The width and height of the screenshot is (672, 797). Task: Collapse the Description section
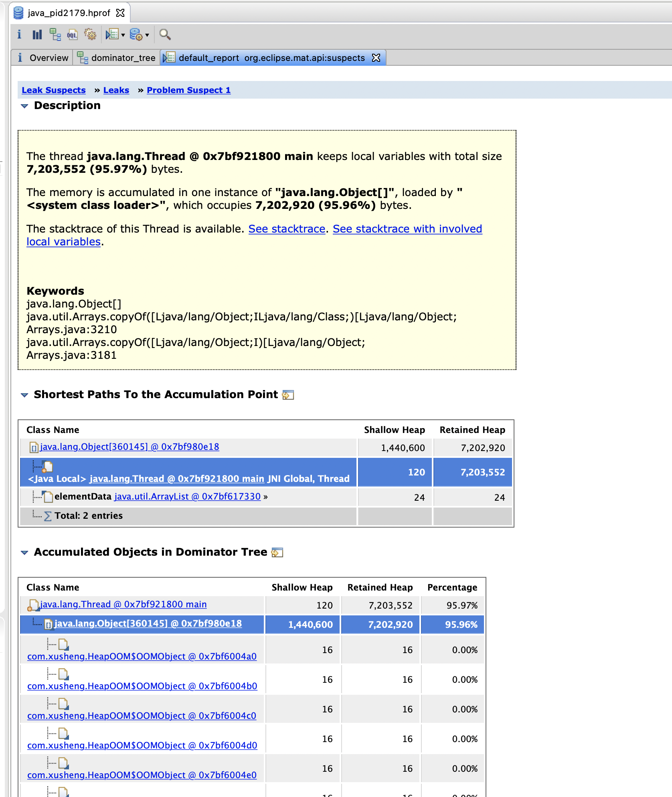24,106
